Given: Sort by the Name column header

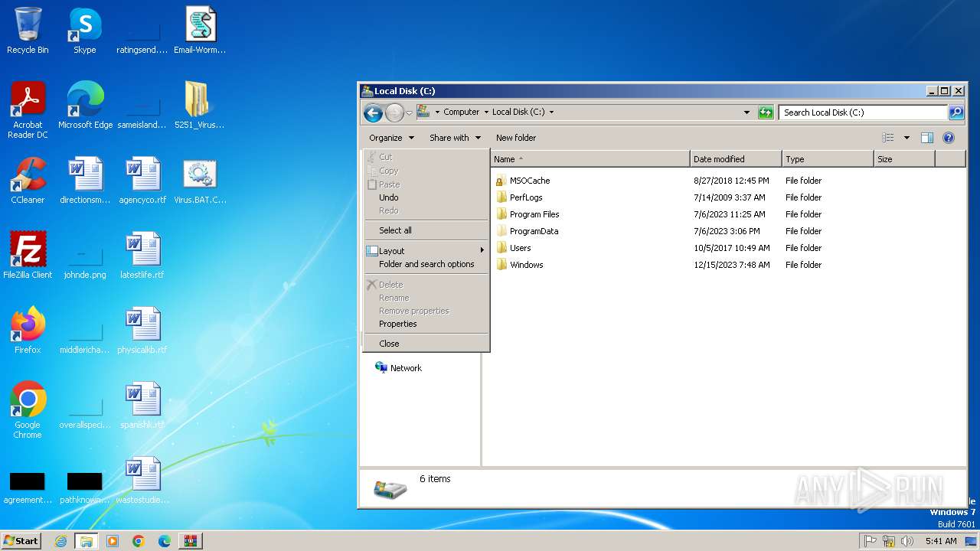Looking at the screenshot, I should 590,159.
